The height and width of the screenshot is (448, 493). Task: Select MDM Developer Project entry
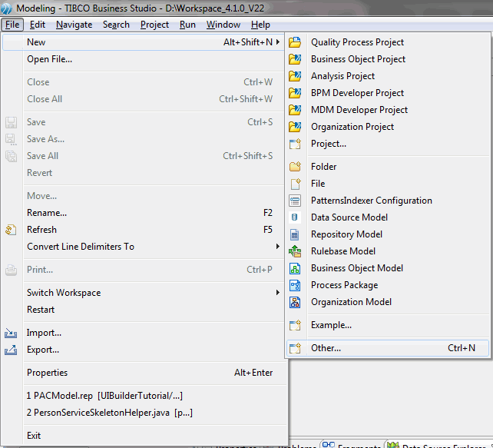click(388, 110)
